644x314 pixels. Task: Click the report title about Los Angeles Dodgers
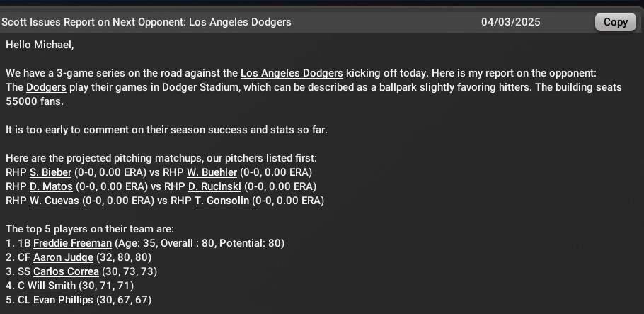[146, 22]
